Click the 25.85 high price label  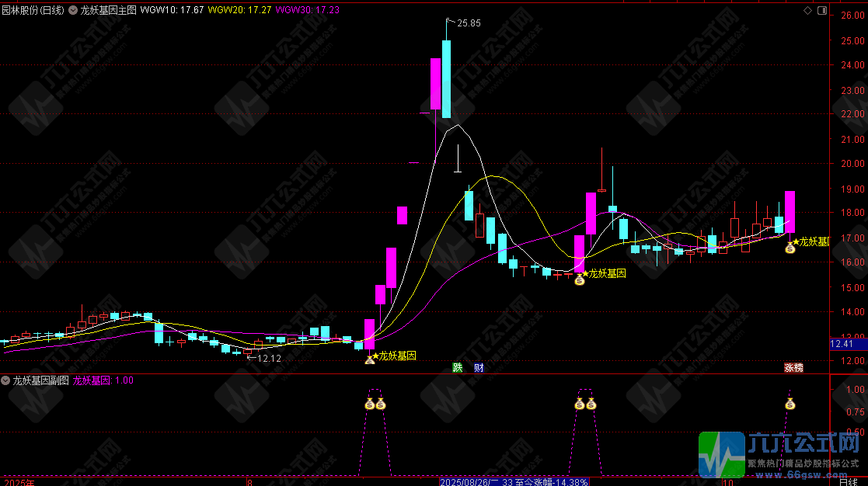pos(469,23)
